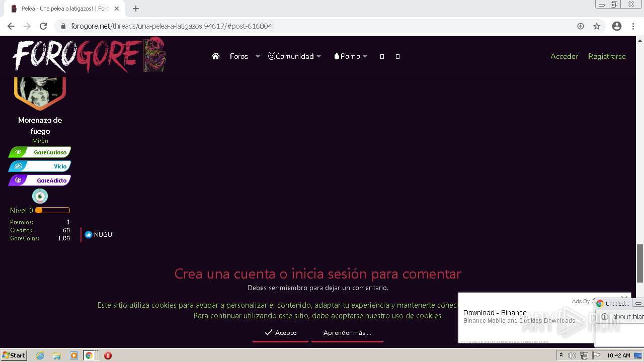
Task: Close the current browser tab
Action: [117, 9]
